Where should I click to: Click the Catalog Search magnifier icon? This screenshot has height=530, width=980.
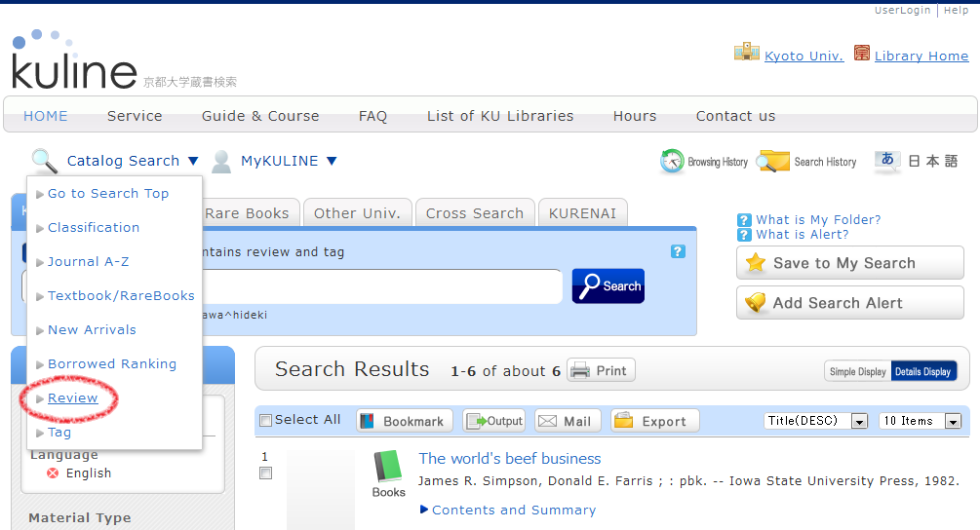45,161
